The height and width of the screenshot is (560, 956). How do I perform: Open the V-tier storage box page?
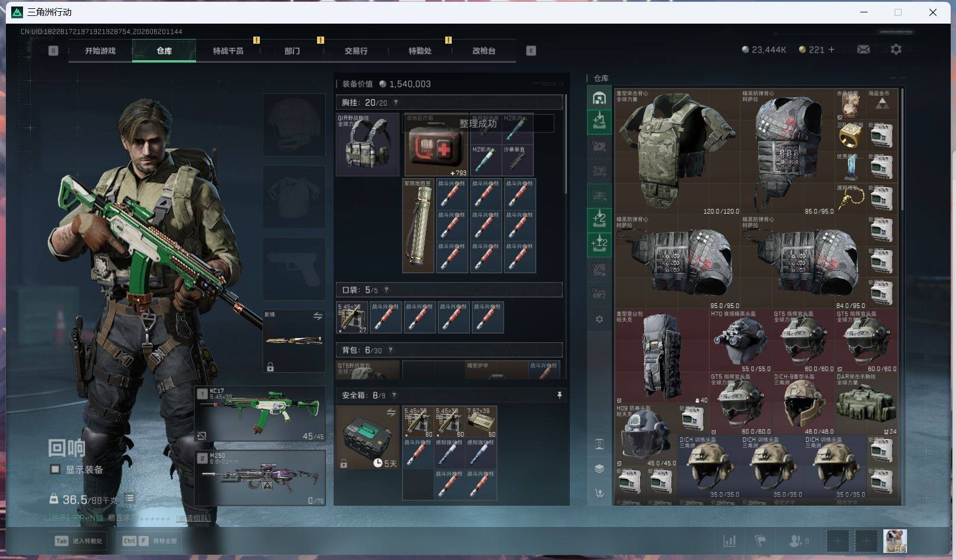click(599, 170)
